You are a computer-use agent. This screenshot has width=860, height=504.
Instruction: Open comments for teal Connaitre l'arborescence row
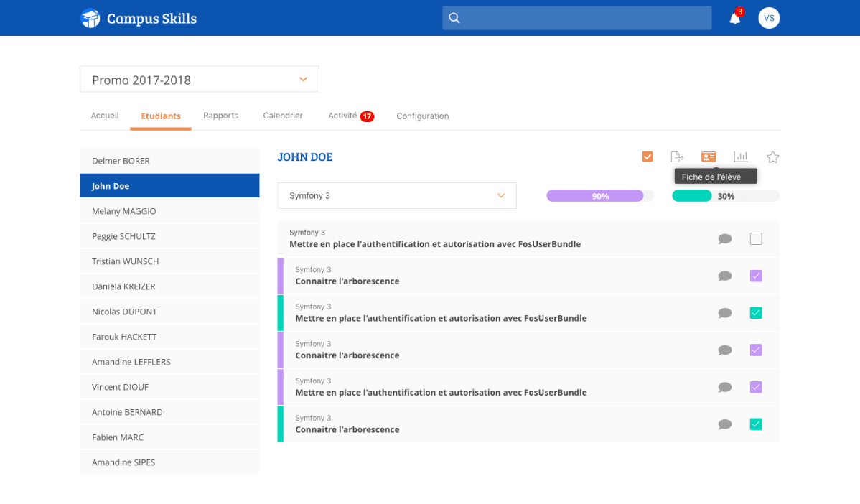pyautogui.click(x=725, y=424)
